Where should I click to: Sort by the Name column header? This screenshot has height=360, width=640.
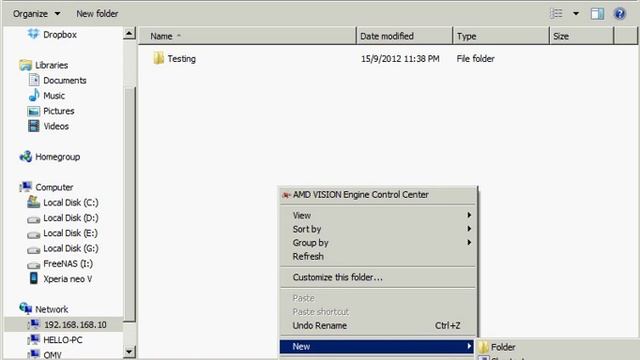[x=247, y=36]
